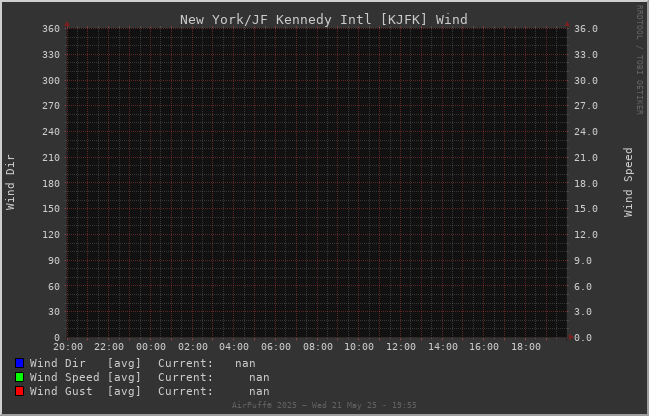Click the 12:00 time axis label

[401, 346]
